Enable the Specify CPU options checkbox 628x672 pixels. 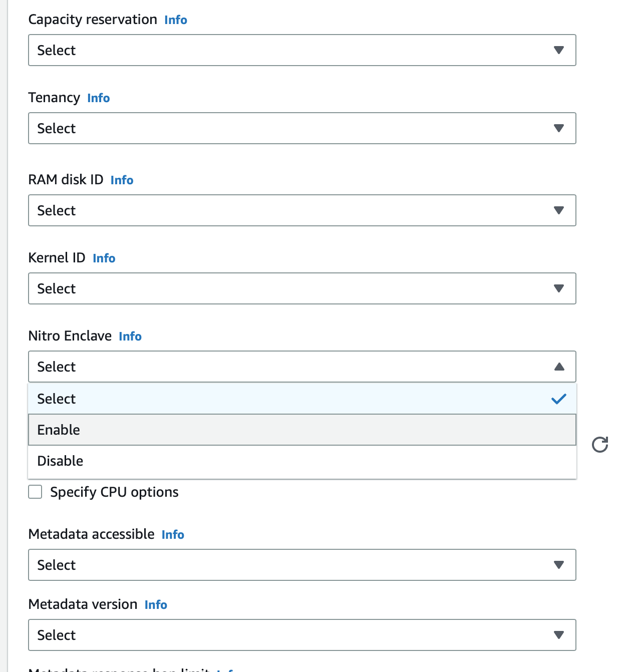pos(35,492)
